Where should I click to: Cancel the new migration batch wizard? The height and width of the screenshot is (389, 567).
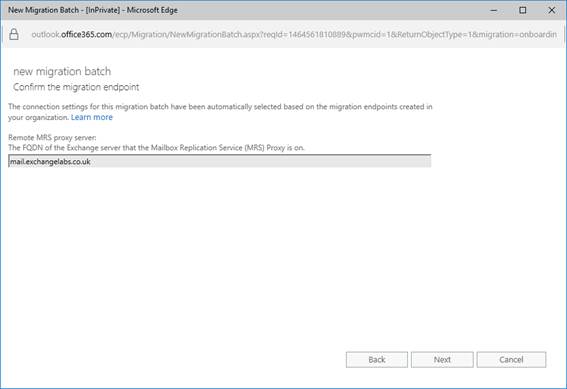(x=511, y=359)
